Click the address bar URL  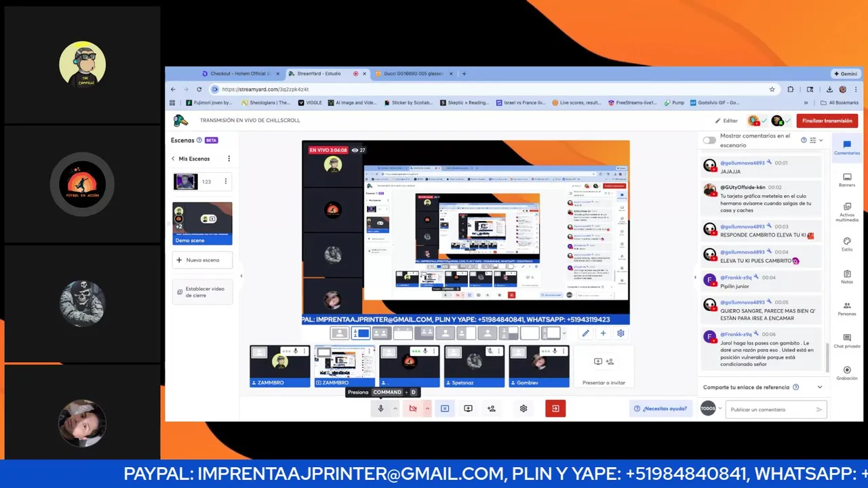(265, 89)
